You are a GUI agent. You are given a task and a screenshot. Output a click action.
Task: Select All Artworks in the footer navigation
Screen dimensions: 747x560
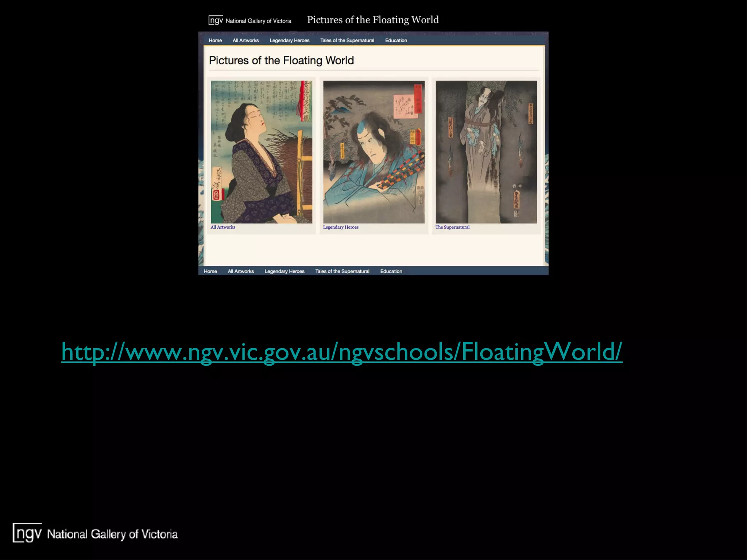(x=241, y=271)
